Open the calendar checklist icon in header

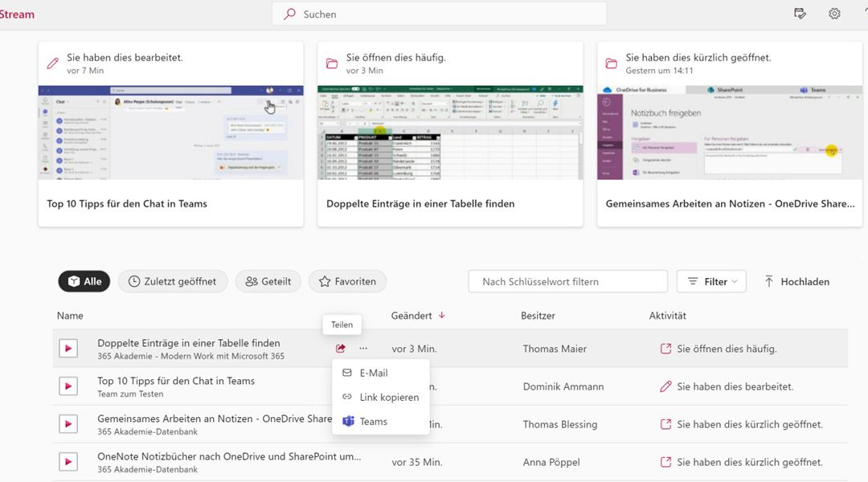pyautogui.click(x=800, y=14)
